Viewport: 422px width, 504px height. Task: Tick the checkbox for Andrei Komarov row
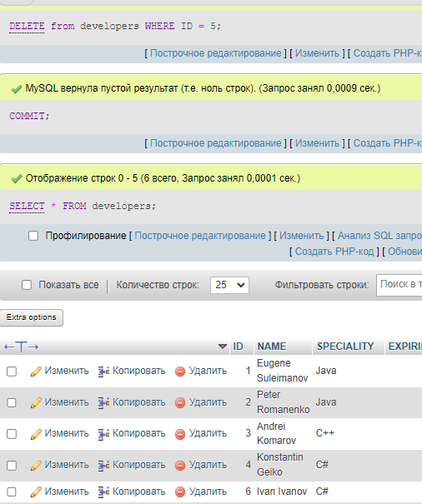(12, 434)
